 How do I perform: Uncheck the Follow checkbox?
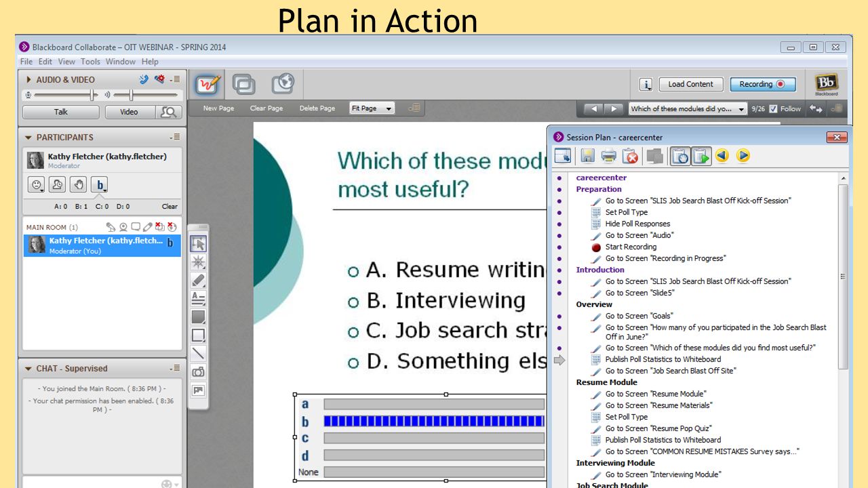click(773, 108)
